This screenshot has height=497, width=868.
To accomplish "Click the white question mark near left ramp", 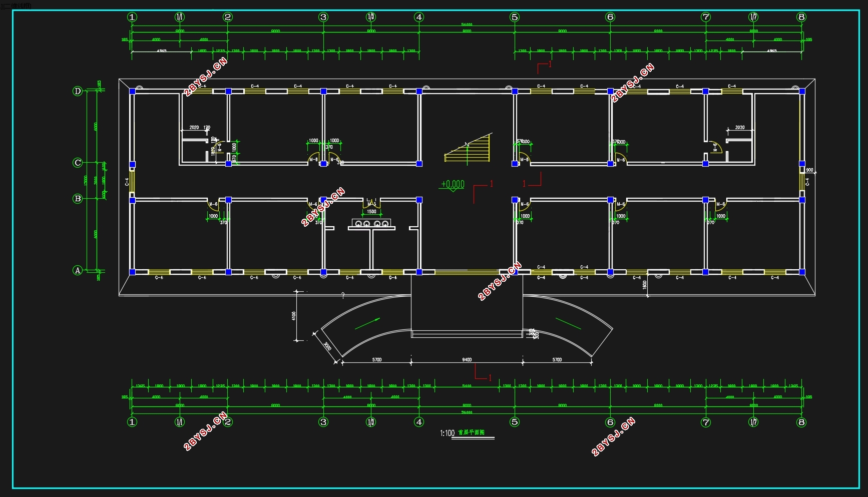I will tap(343, 296).
